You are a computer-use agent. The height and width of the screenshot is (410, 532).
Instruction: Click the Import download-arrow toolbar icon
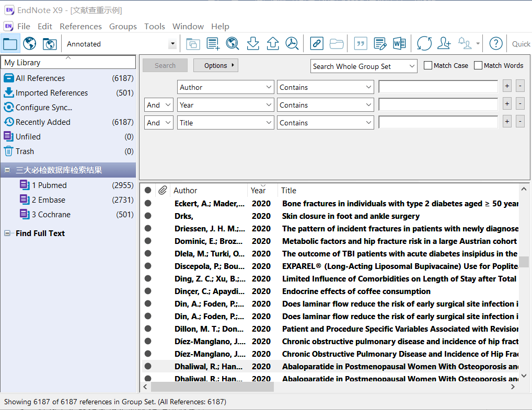tap(253, 44)
